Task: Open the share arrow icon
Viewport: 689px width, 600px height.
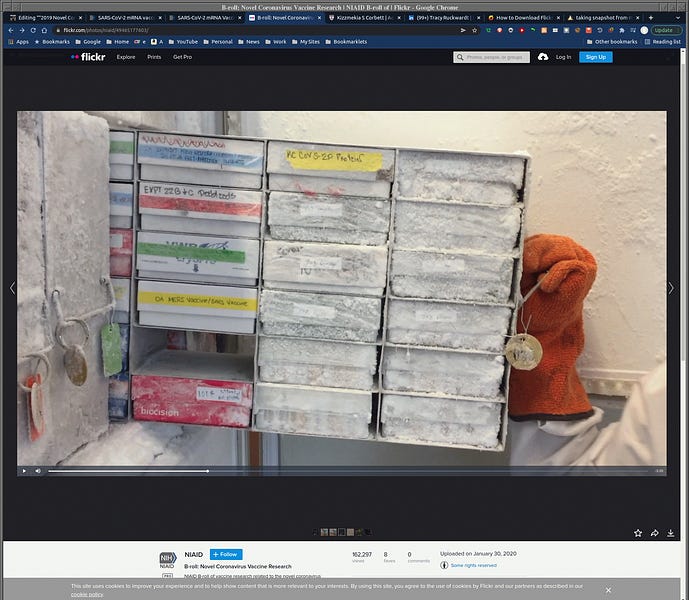Action: (654, 533)
